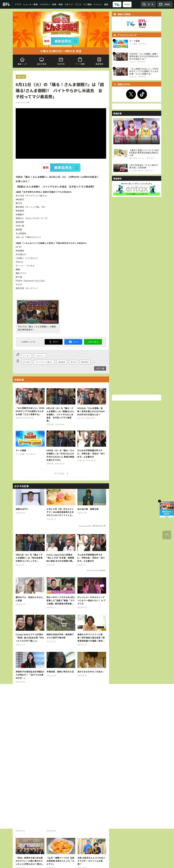Open the ももいろクローバーZ GODSPEED related article image
This screenshot has width=174, height=868.
(x=136, y=131)
